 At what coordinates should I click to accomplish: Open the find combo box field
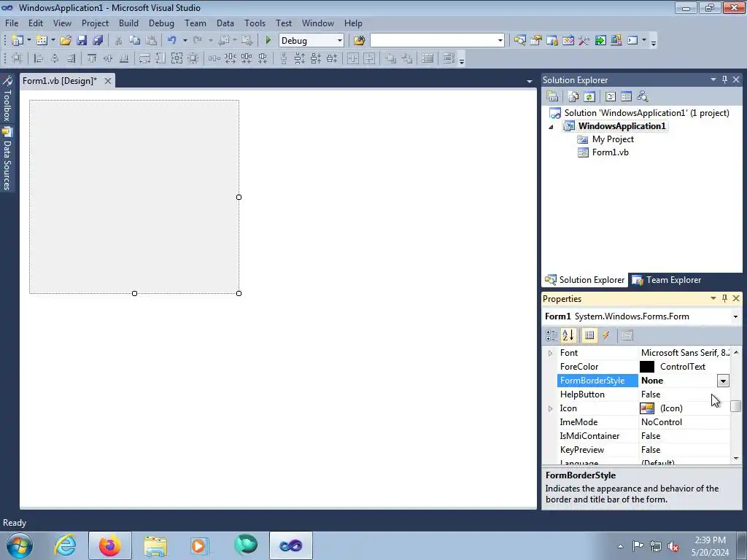pyautogui.click(x=438, y=41)
